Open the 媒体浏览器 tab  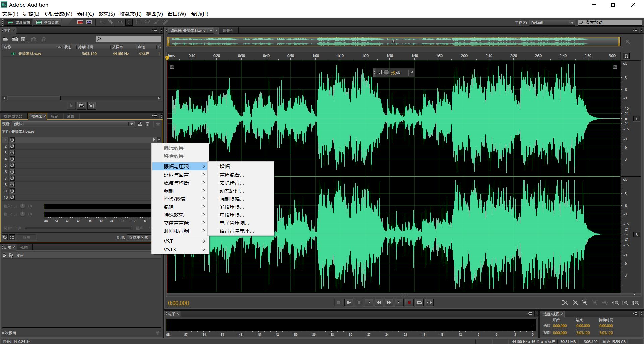(13, 116)
